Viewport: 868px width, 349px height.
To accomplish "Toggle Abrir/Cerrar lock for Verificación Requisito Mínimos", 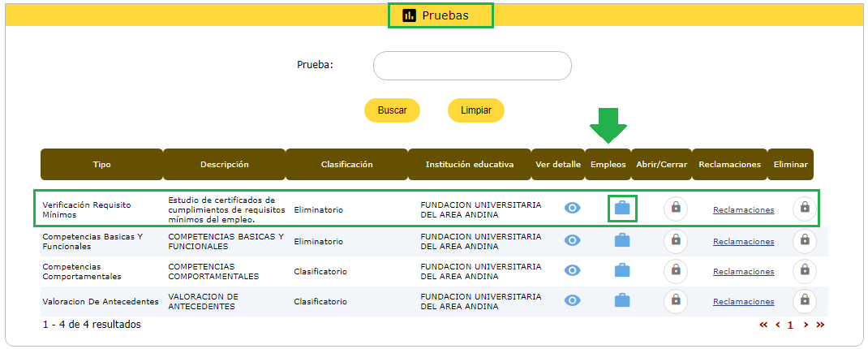I will [x=675, y=209].
